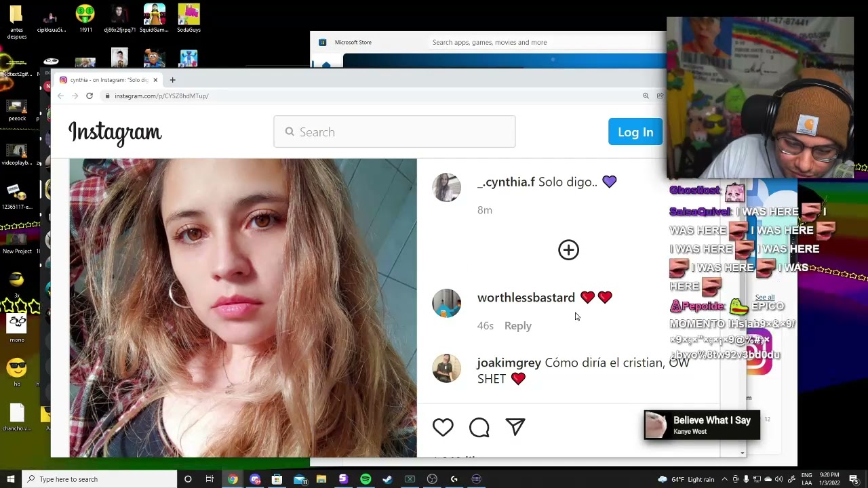Image resolution: width=868 pixels, height=488 pixels.
Task: Click the Log In button
Action: click(x=635, y=132)
